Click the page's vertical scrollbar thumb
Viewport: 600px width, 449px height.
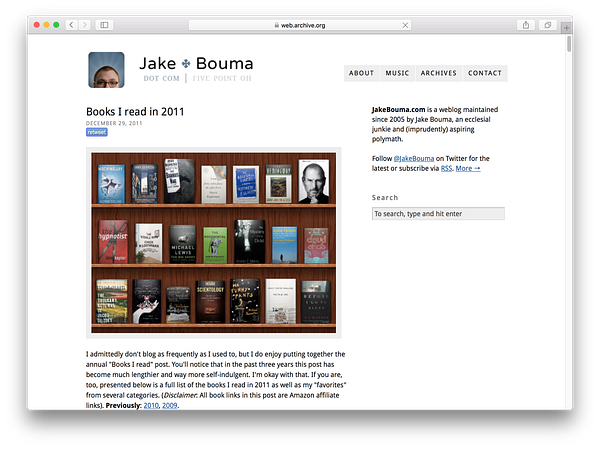click(569, 44)
